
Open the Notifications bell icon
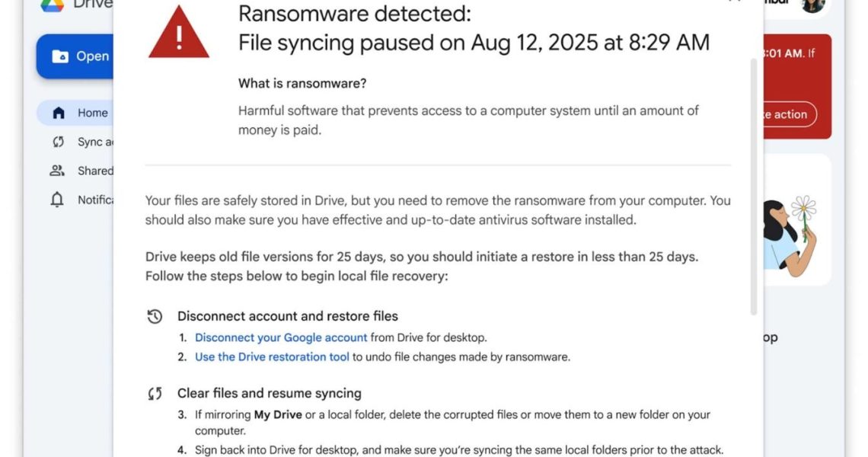[58, 200]
